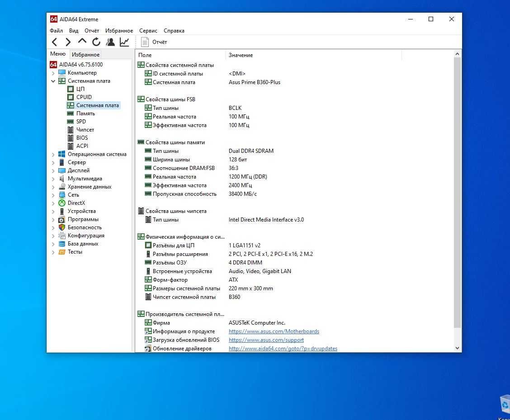
Task: Select the Dual DDR4 SDRAM value
Action: point(251,151)
